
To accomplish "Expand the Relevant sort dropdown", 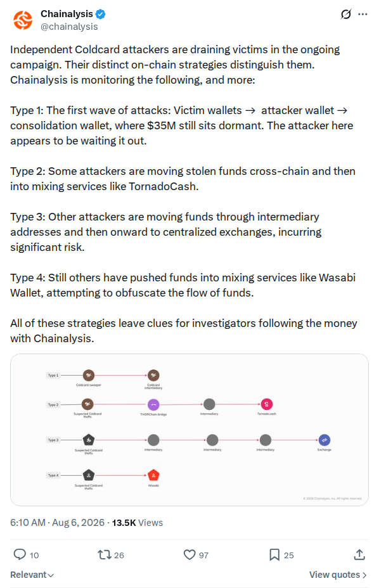I will click(32, 575).
